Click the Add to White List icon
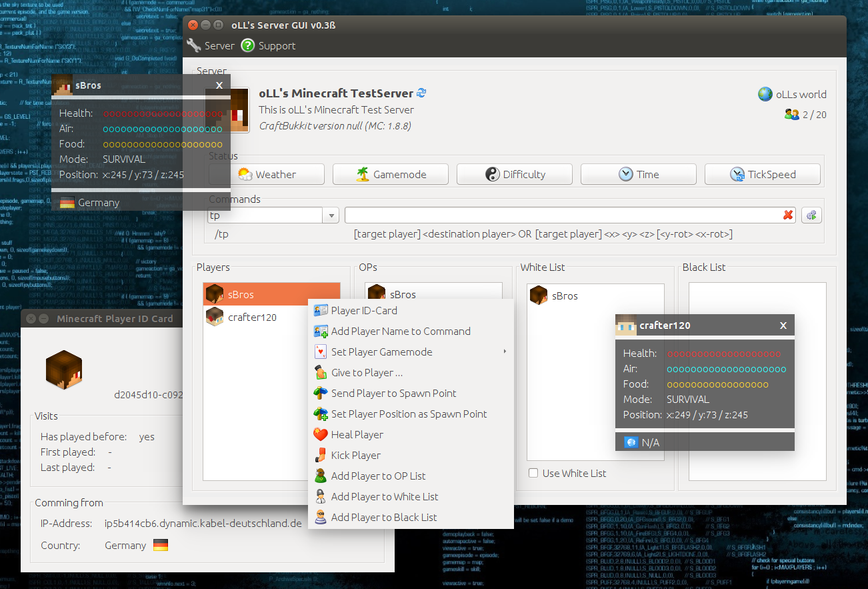 tap(321, 496)
